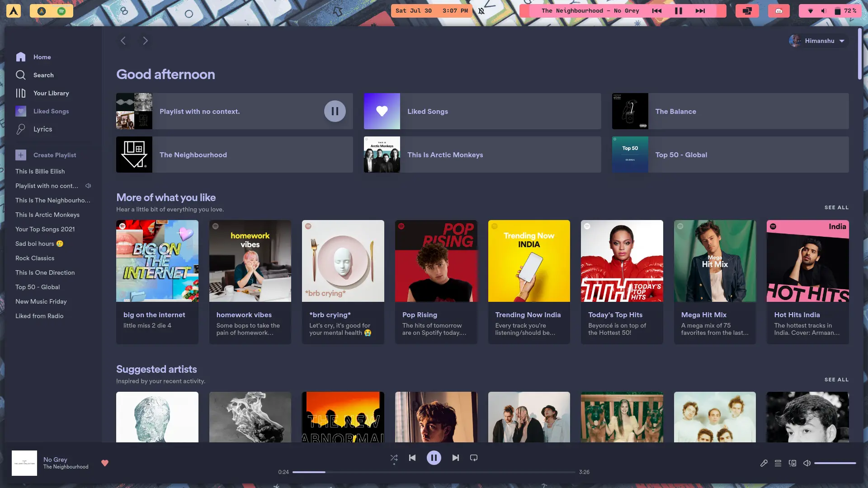Navigate forward with right chevron

145,41
